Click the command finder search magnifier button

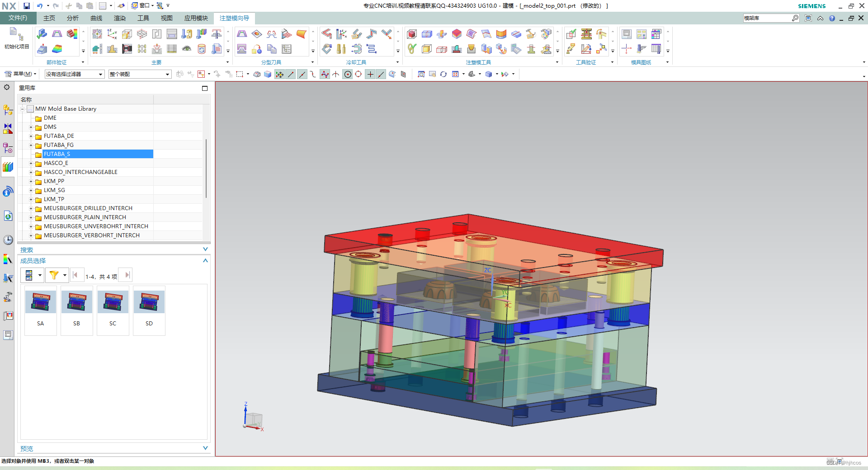[x=796, y=18]
